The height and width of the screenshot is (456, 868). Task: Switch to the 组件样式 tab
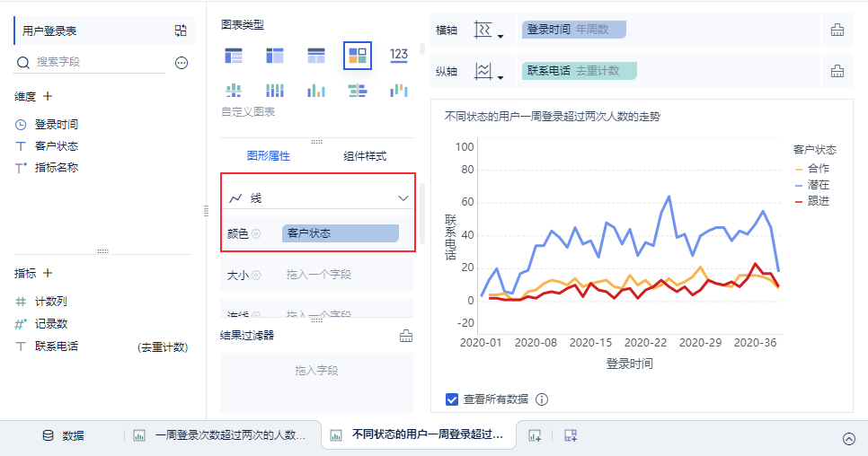(x=365, y=156)
